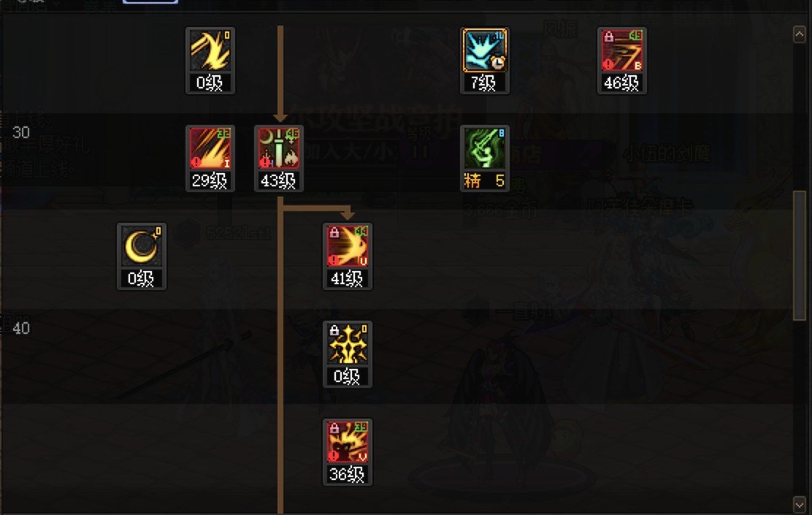
Task: Click the scroll up arrow of skill tree
Action: tap(799, 35)
